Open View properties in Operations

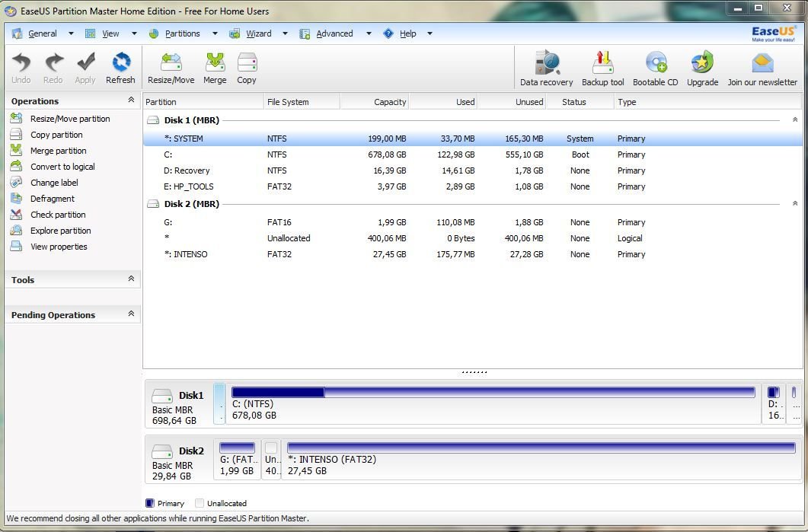59,246
